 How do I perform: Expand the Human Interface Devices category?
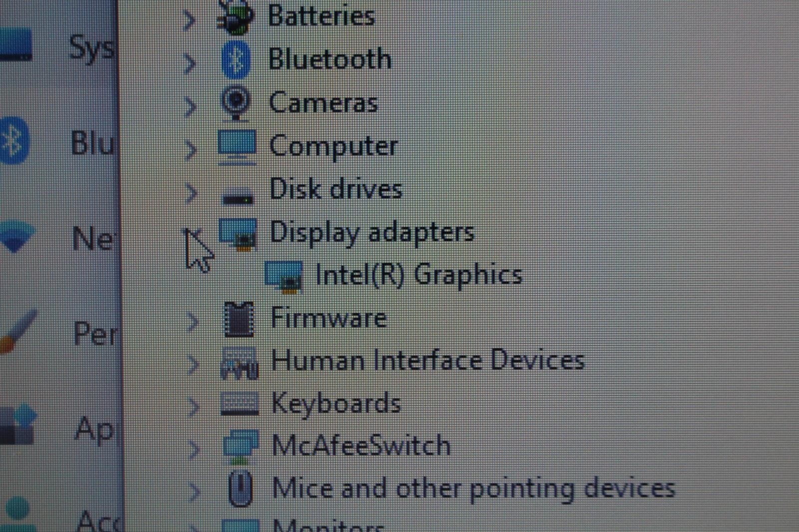coord(193,365)
